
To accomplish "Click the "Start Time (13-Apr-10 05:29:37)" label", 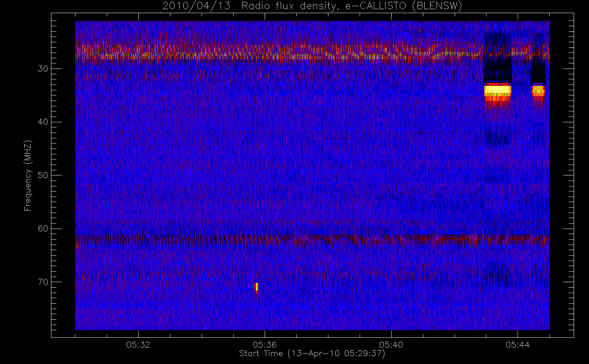I will 312,353.
